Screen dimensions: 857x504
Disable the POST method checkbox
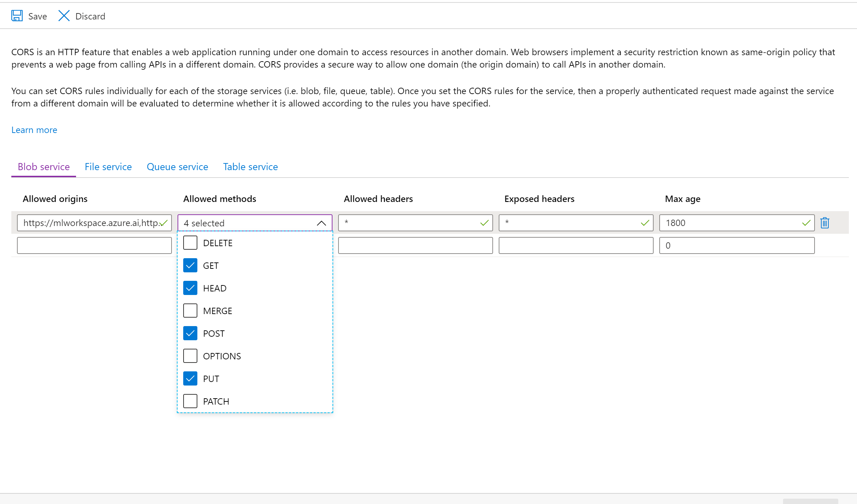190,334
